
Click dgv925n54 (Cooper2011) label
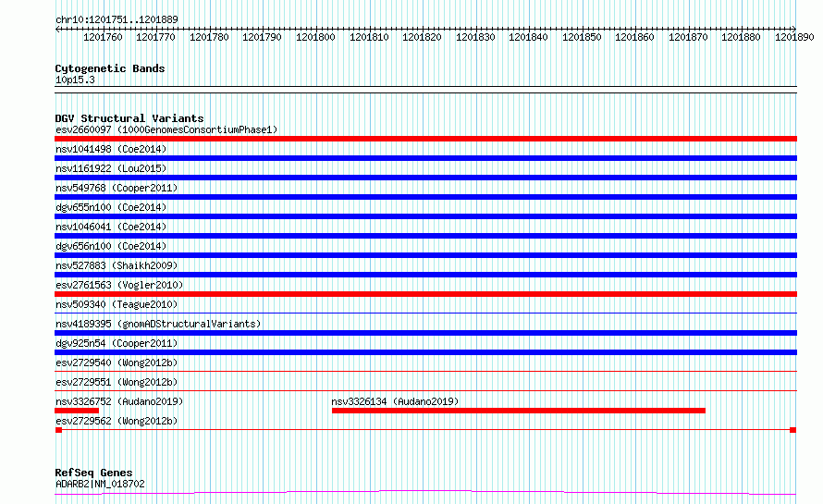click(x=117, y=343)
